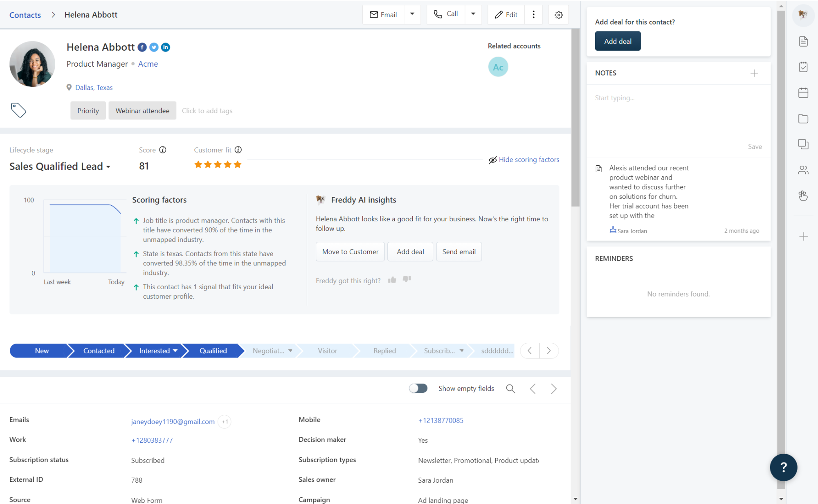Open Helena's LinkedIn profile icon
The image size is (818, 504).
point(166,47)
